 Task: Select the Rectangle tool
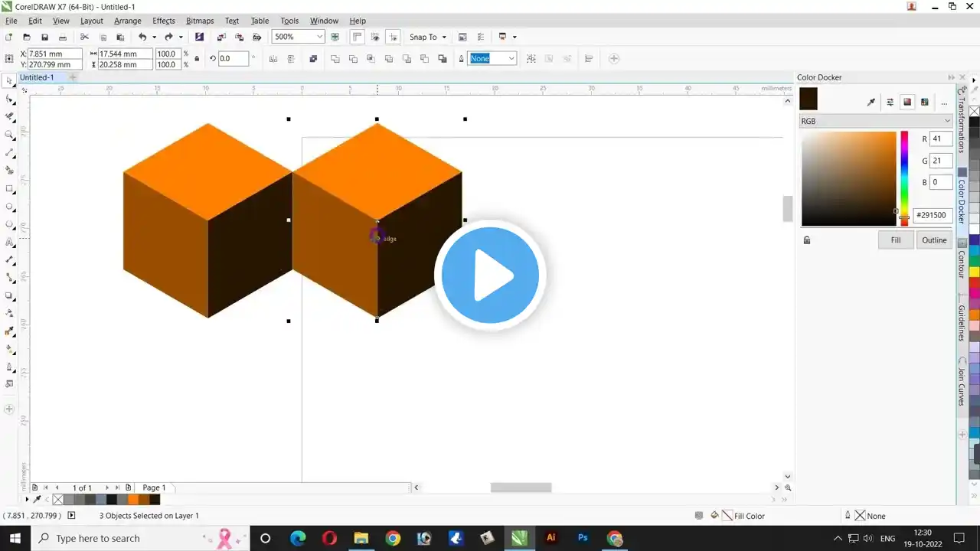(9, 188)
